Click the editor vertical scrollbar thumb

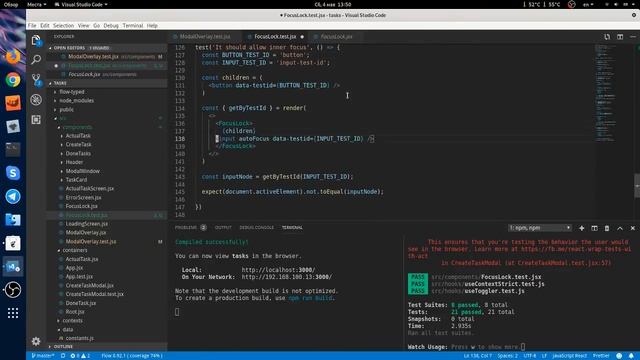[637, 185]
